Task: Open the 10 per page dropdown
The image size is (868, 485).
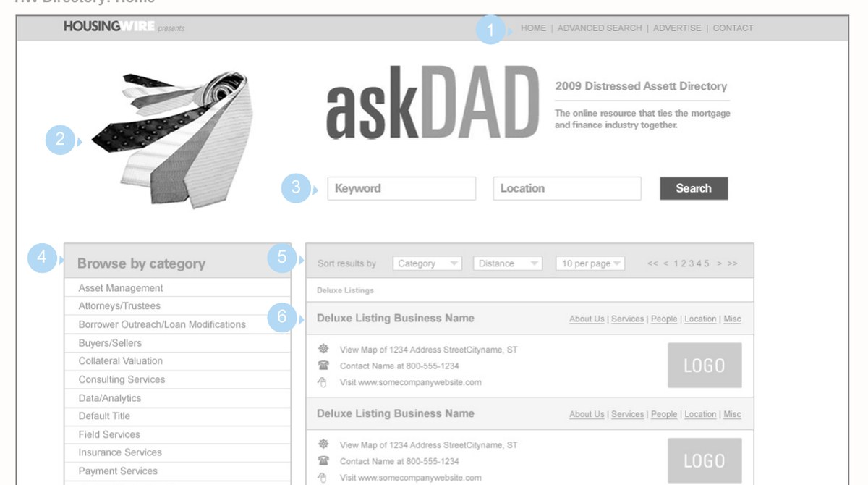Action: (x=590, y=263)
